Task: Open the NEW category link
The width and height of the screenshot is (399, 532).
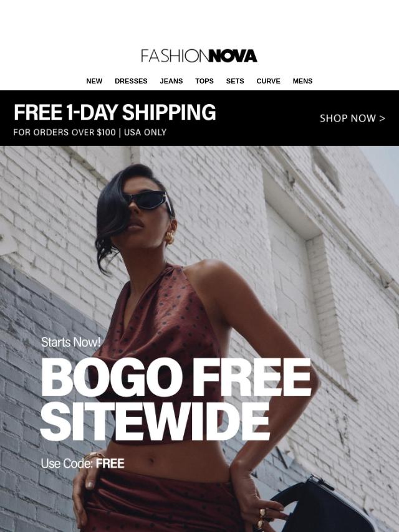Action: 94,81
